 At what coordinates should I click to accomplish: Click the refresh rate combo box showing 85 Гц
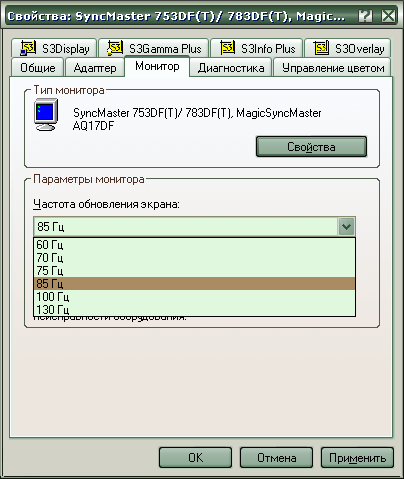[194, 227]
